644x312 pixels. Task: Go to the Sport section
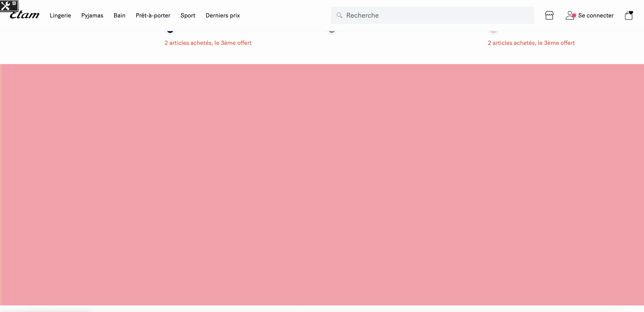click(x=188, y=16)
